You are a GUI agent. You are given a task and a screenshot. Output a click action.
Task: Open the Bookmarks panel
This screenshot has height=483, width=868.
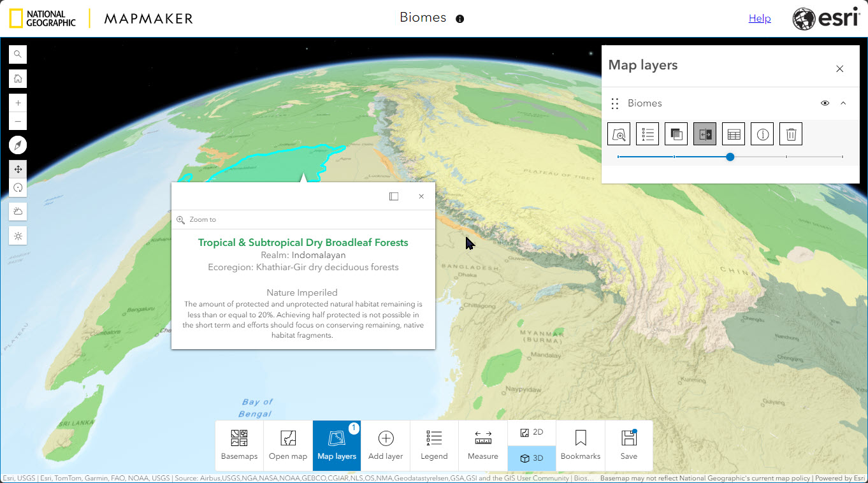click(580, 444)
